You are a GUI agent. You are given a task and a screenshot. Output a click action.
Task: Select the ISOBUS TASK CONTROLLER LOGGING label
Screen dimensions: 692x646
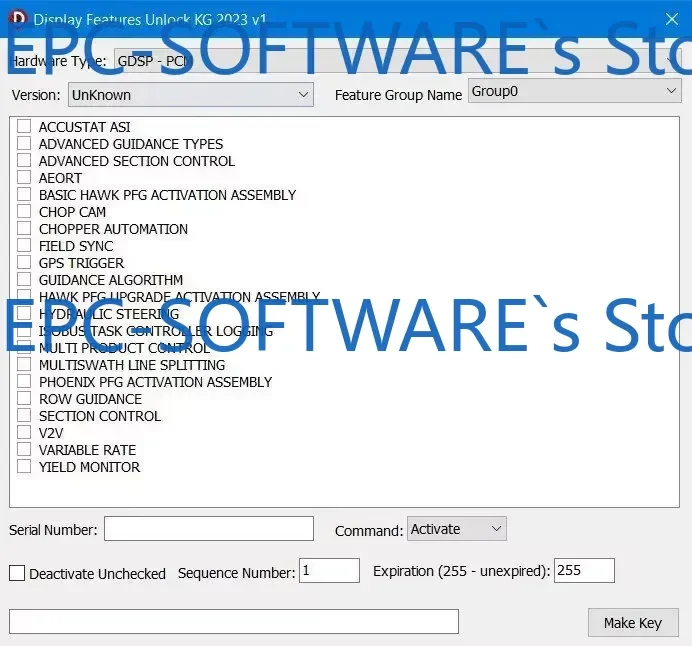(x=156, y=331)
